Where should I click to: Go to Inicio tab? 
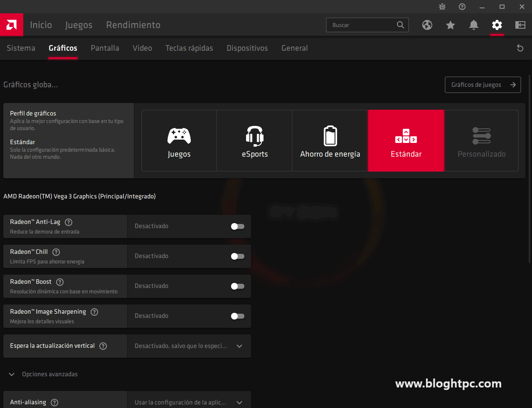pos(41,25)
